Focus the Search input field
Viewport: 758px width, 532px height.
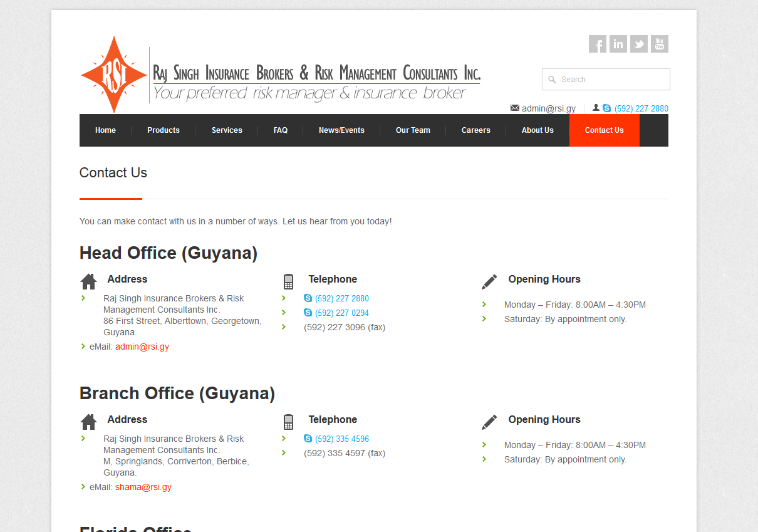pos(606,80)
